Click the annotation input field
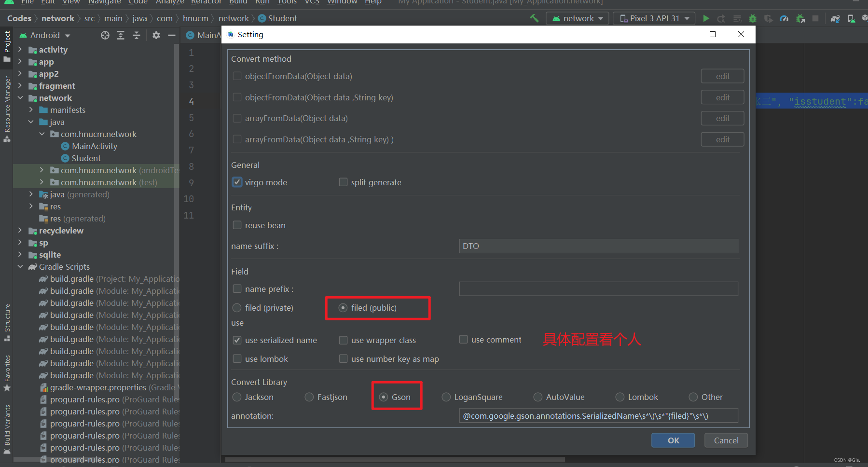The image size is (868, 467). point(598,415)
